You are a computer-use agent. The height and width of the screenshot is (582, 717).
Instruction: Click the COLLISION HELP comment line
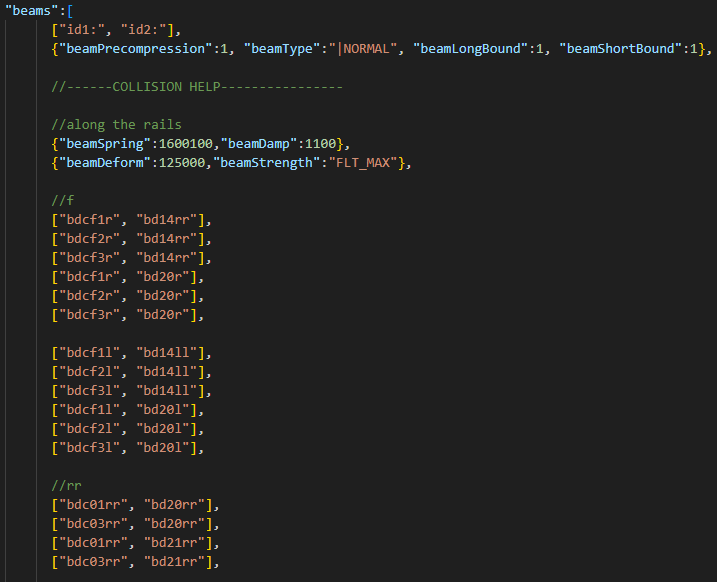pos(196,86)
